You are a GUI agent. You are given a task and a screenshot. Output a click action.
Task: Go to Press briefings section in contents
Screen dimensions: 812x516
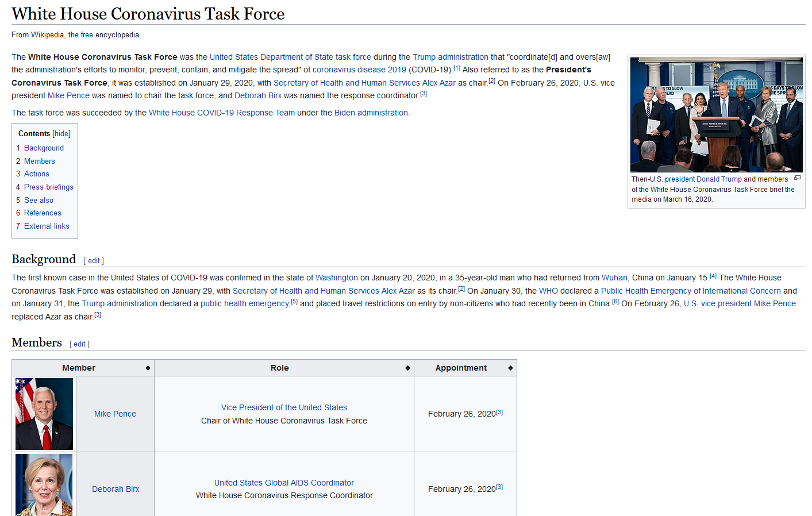tap(49, 187)
